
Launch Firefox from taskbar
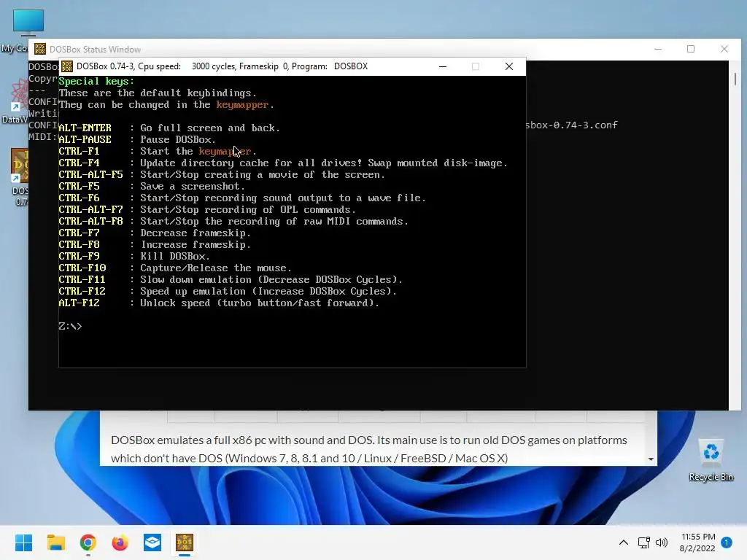[x=120, y=542]
